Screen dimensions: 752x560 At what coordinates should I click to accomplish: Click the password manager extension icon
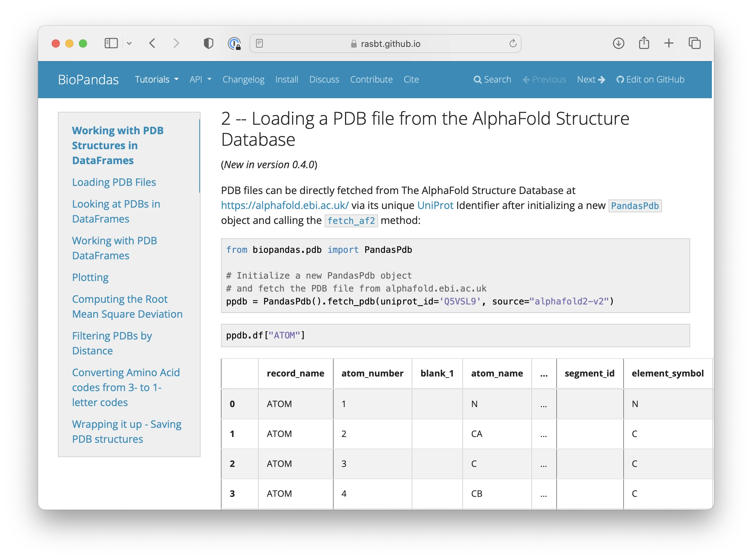(234, 43)
